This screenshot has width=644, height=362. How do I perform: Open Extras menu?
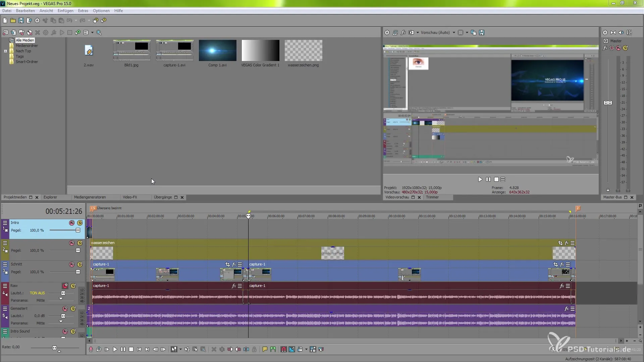tap(83, 11)
